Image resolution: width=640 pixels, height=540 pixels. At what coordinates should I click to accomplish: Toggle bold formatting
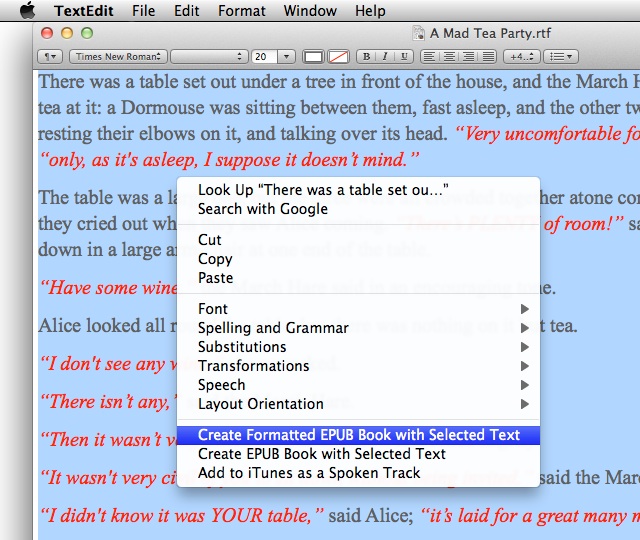pos(366,56)
